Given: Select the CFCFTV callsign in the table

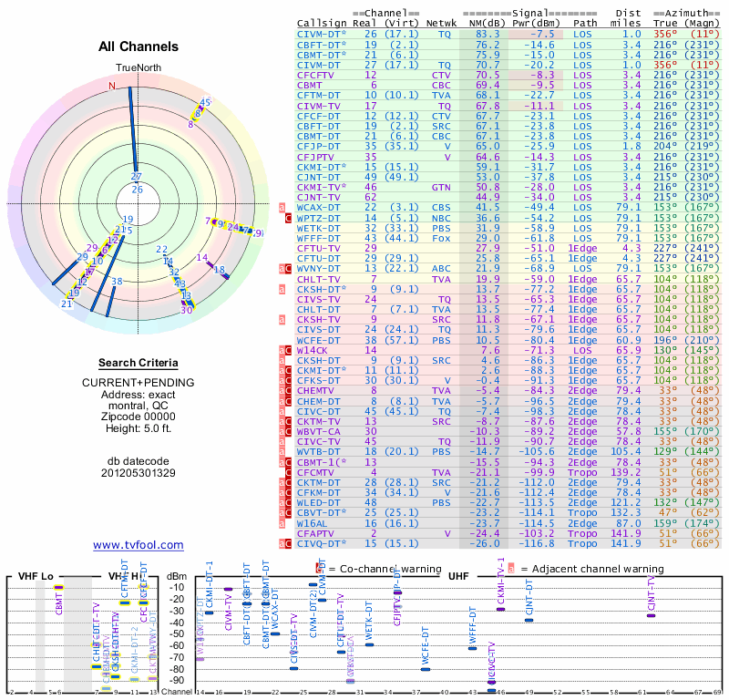Looking at the screenshot, I should [x=315, y=76].
